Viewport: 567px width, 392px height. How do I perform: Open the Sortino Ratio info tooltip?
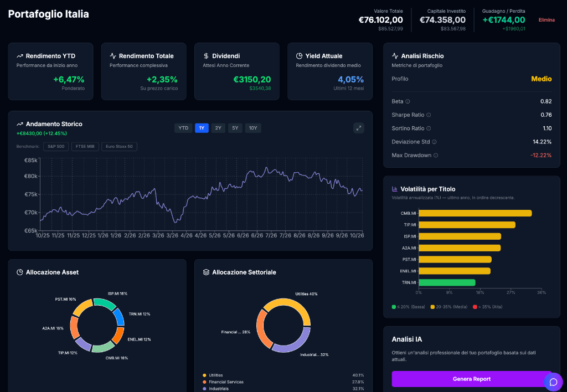click(429, 128)
